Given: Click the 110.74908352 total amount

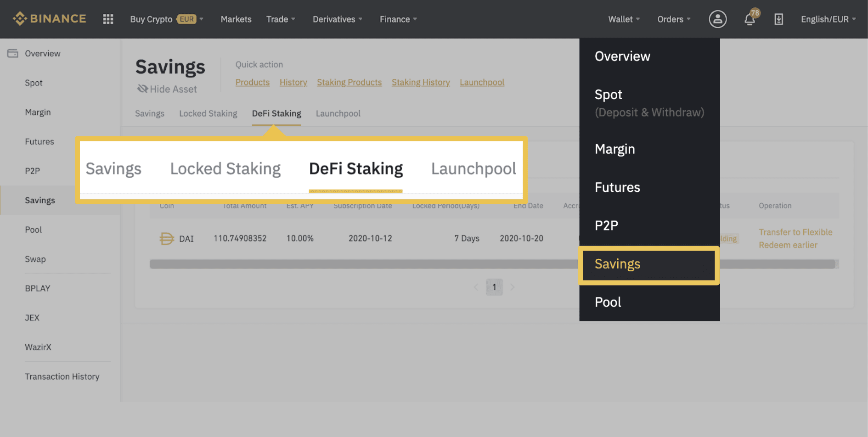Looking at the screenshot, I should point(240,239).
